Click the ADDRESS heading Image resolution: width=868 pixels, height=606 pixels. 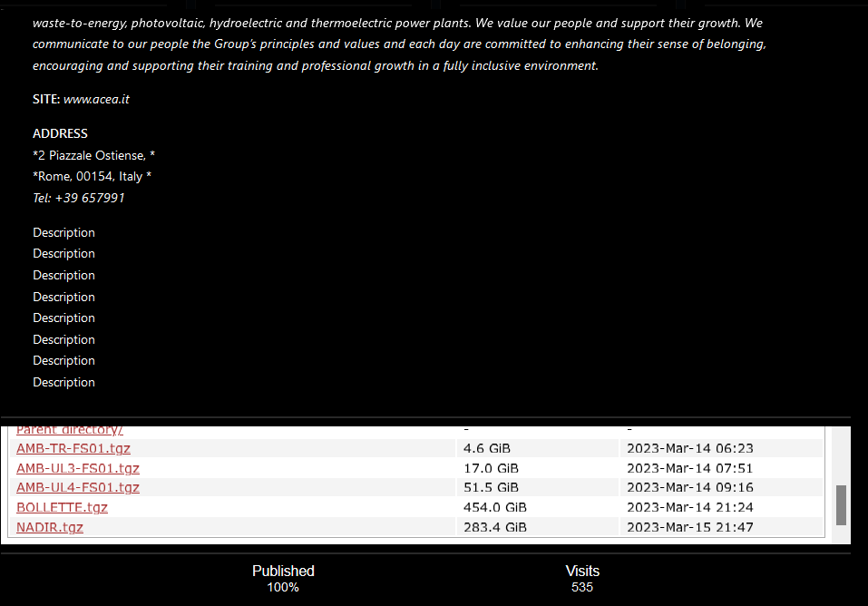(60, 133)
